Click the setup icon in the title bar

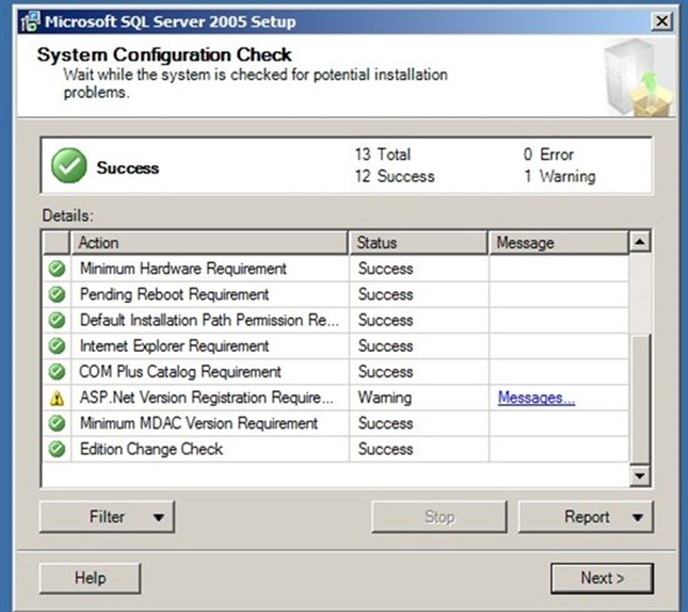pos(30,21)
